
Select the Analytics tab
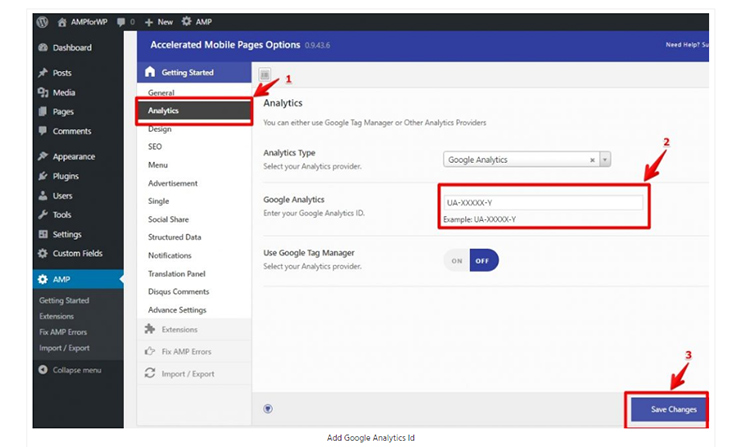tap(163, 111)
